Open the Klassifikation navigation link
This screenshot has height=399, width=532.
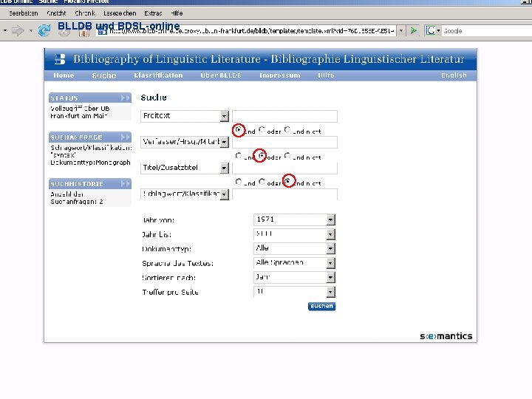click(158, 75)
